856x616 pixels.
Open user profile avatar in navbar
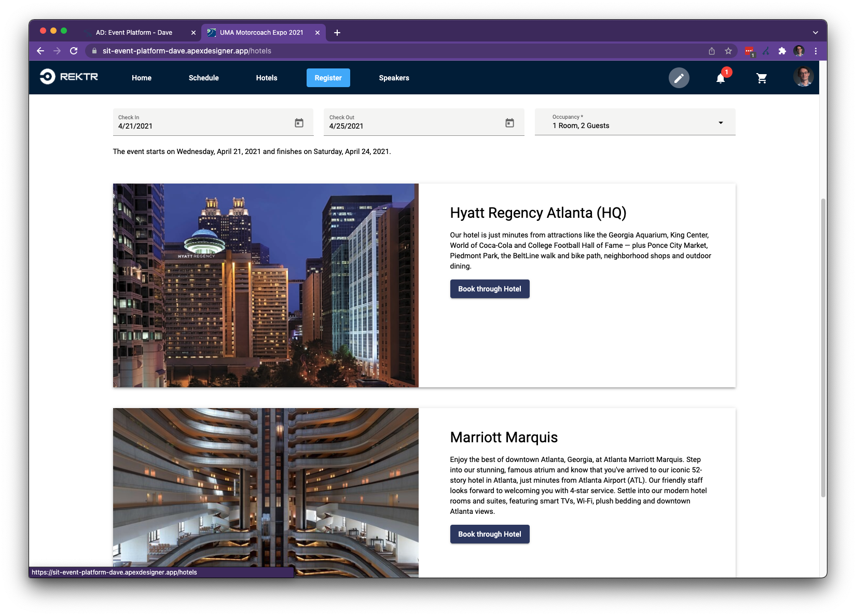[x=803, y=77]
